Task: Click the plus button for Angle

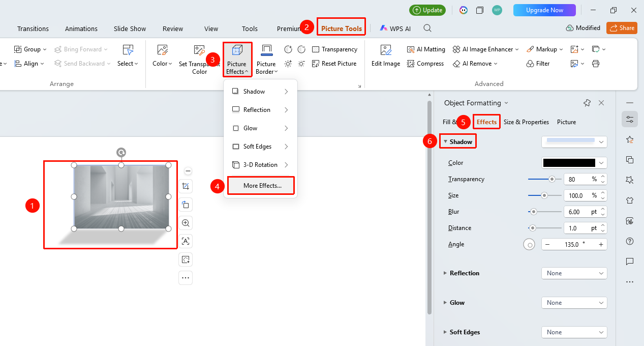Action: [601, 244]
